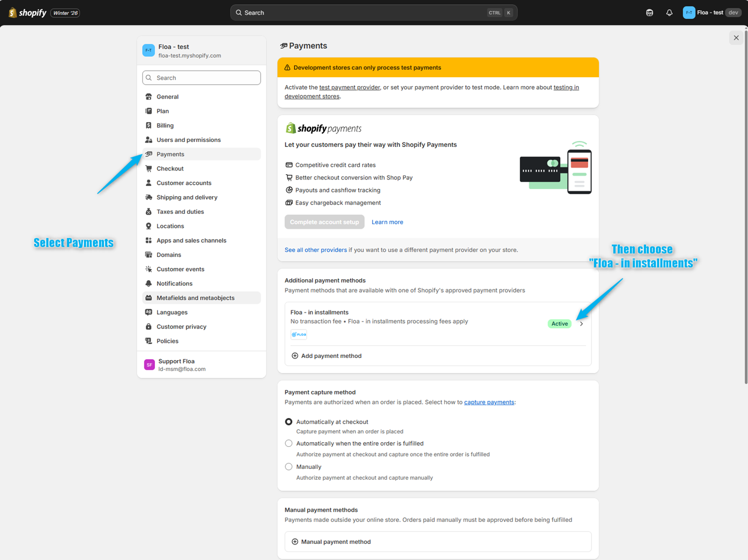Image resolution: width=748 pixels, height=560 pixels.
Task: Click the Support Floa account row
Action: [x=202, y=365]
